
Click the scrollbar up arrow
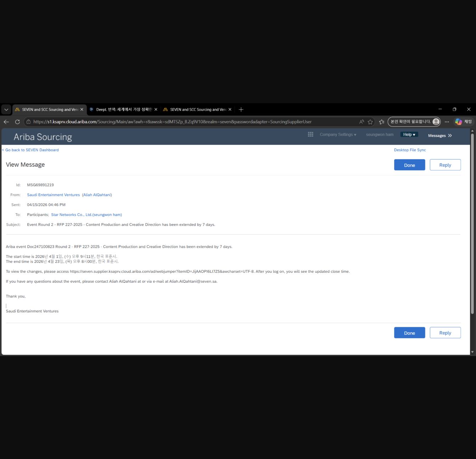[472, 131]
